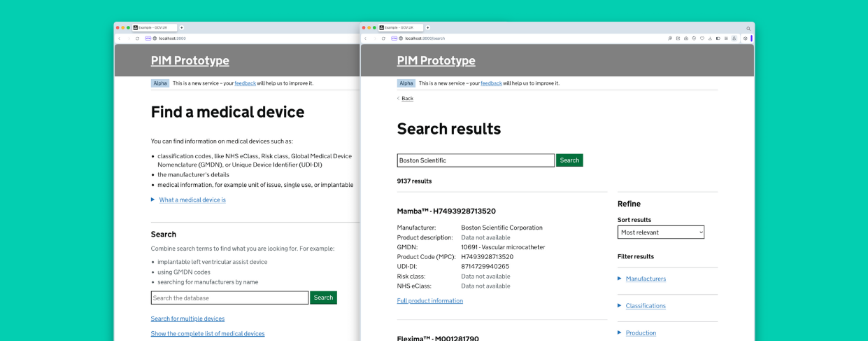Select the Example - GOV.UK tab in left window
The height and width of the screenshot is (341, 868).
point(154,27)
